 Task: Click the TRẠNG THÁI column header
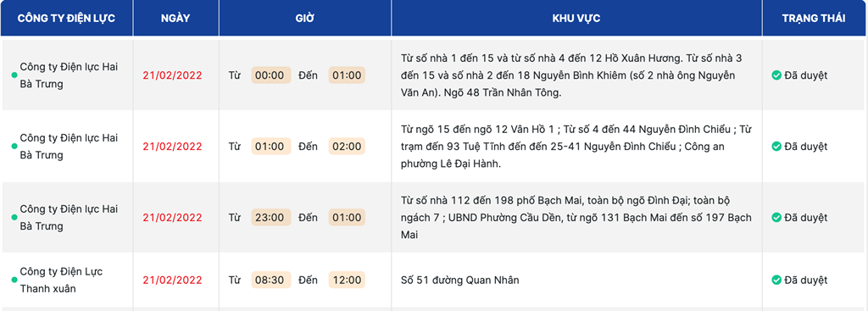pos(814,18)
